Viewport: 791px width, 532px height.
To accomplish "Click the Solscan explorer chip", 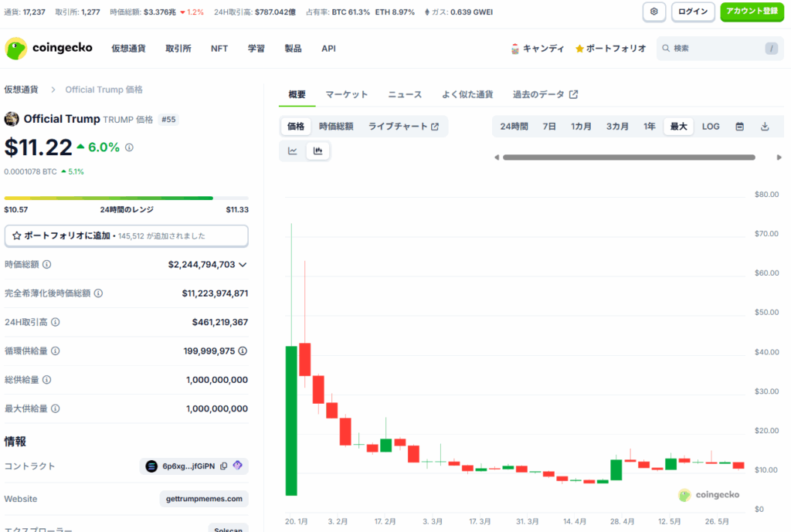I will [x=229, y=528].
